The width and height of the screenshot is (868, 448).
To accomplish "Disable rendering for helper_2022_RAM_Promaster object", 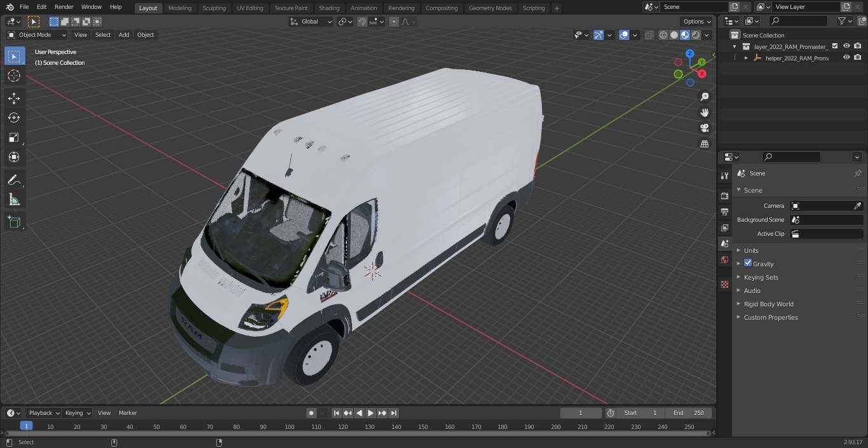I will pos(857,57).
